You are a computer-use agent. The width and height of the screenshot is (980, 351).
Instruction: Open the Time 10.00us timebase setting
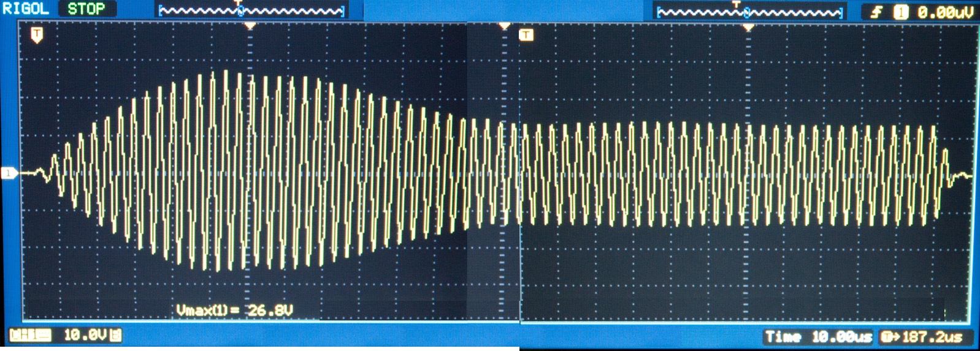click(x=818, y=336)
